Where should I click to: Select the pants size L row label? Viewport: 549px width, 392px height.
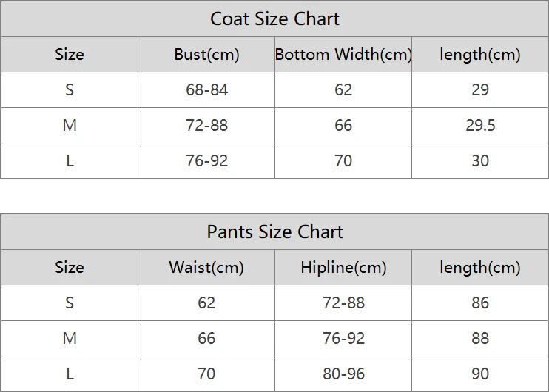pyautogui.click(x=70, y=374)
